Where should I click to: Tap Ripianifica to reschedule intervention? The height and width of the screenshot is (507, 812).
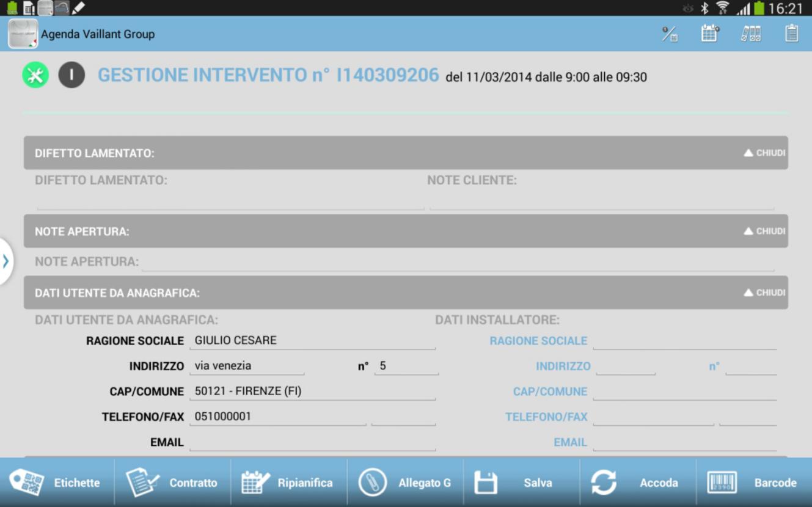[288, 483]
